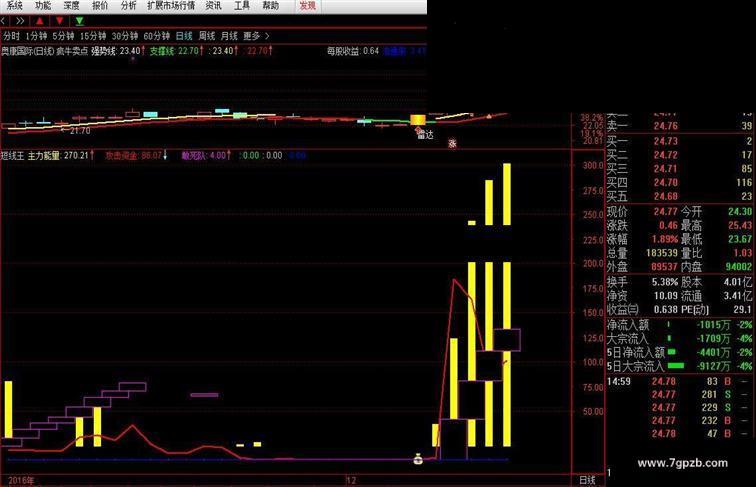Open the 工具 menu
756x487 pixels.
click(x=242, y=6)
